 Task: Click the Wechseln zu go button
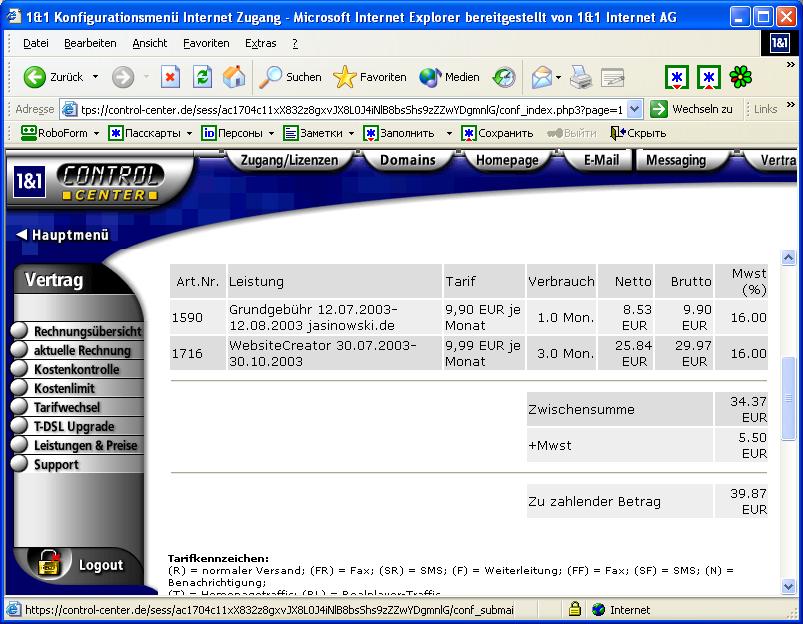click(691, 109)
